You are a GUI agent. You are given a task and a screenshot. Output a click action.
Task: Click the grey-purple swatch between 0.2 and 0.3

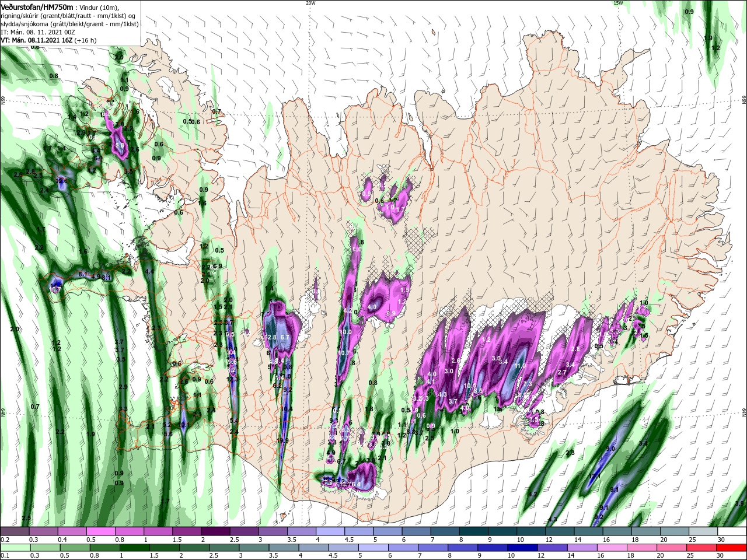[15, 531]
